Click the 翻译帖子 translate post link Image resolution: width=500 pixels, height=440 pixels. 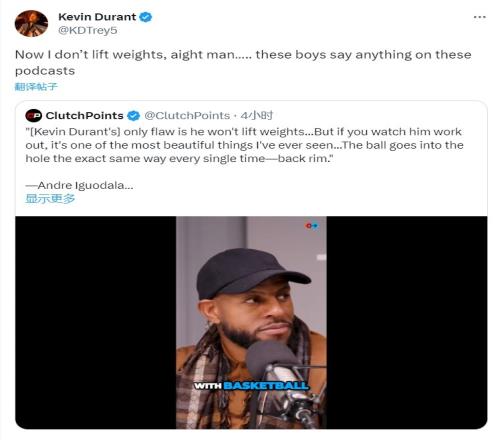(36, 87)
